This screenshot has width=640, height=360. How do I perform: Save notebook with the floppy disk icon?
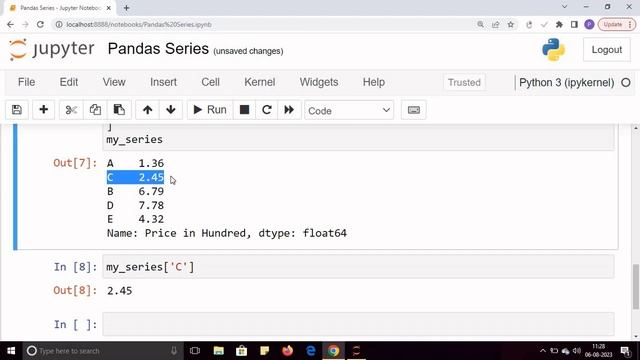pyautogui.click(x=17, y=110)
